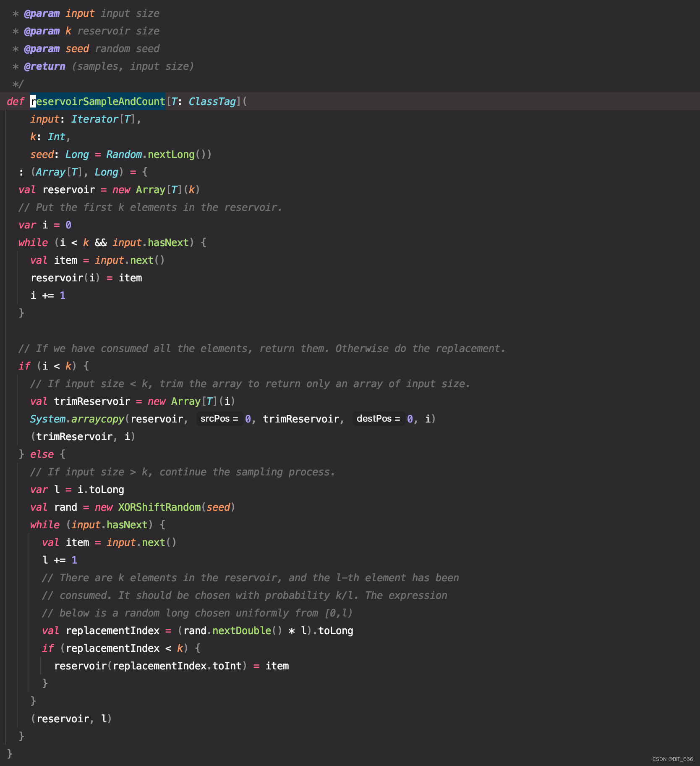This screenshot has width=700, height=766.
Task: Click the '(reservoir, l)' return tuple
Action: [x=71, y=719]
